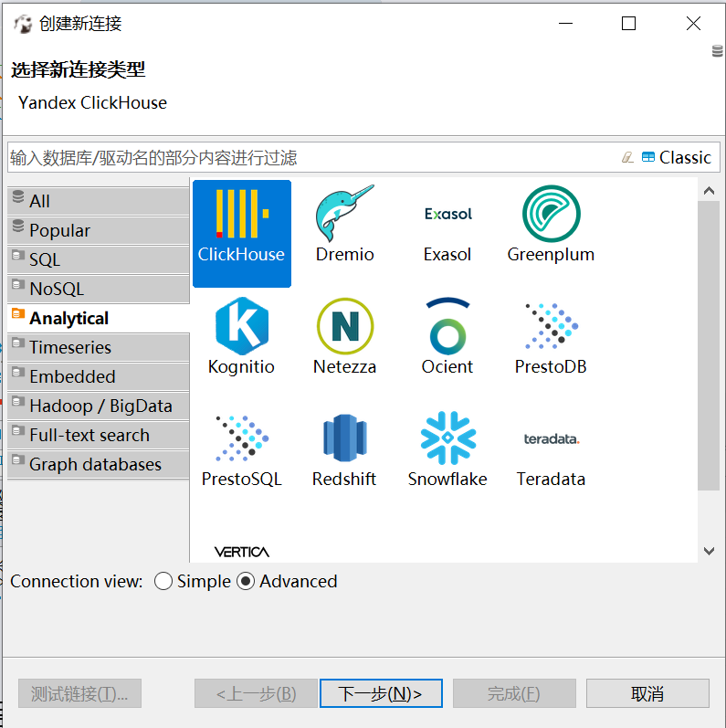
Task: Open Graph databases category
Action: (99, 464)
